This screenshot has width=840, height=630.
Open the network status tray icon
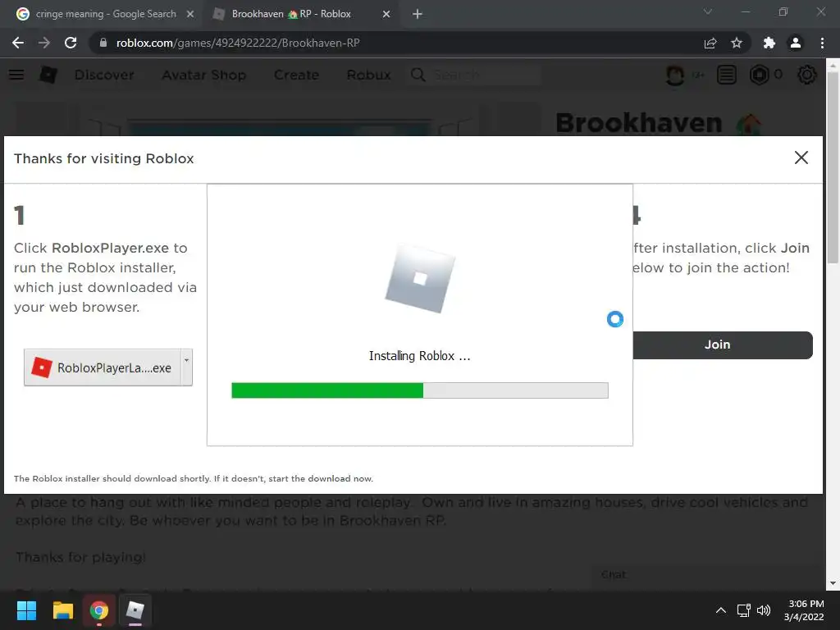tap(743, 610)
